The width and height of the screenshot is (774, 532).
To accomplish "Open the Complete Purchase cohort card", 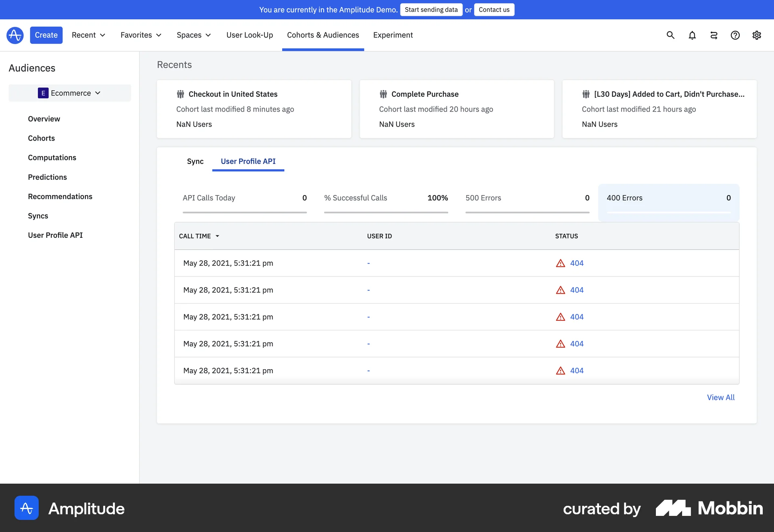I will point(457,109).
